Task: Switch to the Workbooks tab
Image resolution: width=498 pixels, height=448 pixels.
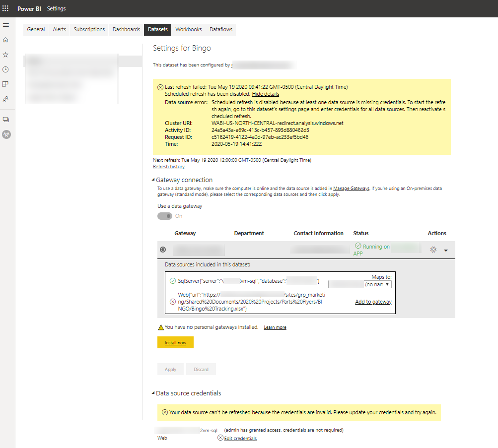Action: (x=189, y=29)
